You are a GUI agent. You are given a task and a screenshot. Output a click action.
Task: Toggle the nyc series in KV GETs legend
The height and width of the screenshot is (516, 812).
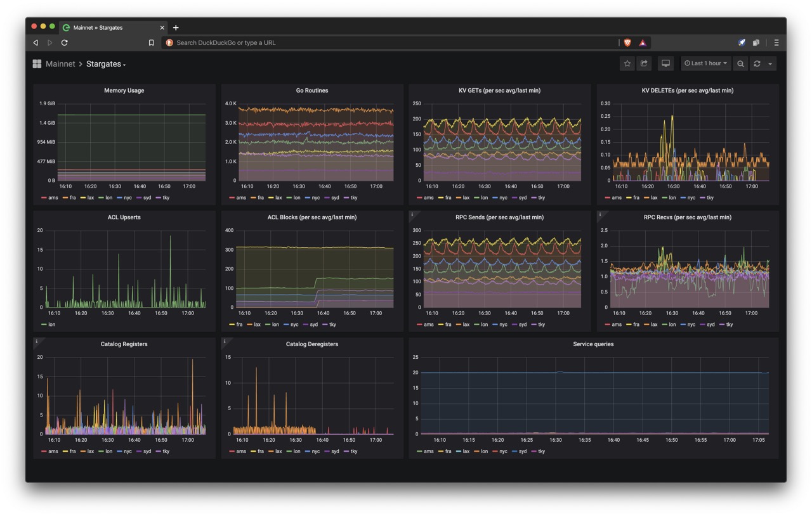point(503,198)
